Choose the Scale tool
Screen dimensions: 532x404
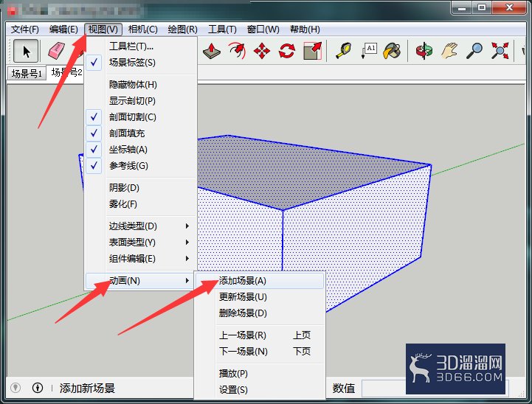pyautogui.click(x=312, y=51)
